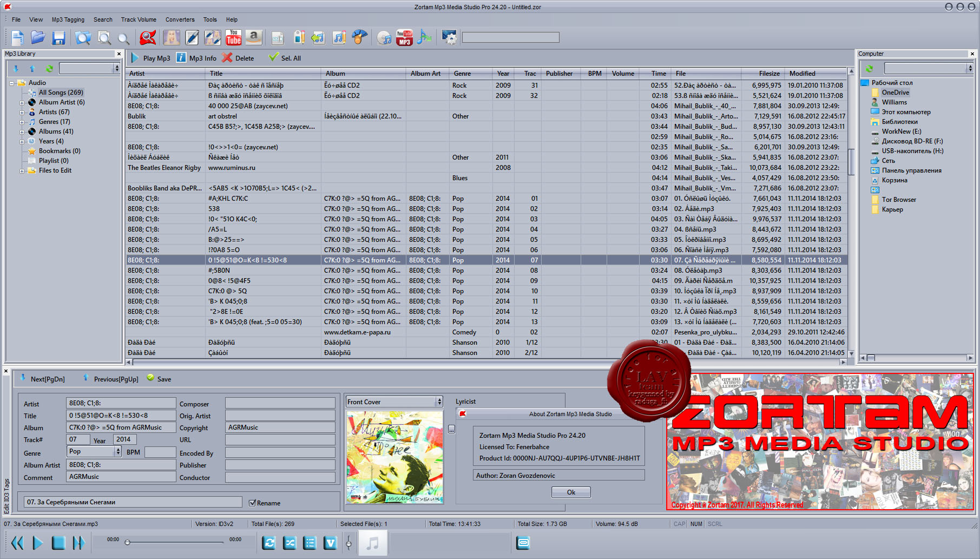Click the mini-mode icon at player right
The image size is (980, 559).
pos(523,543)
